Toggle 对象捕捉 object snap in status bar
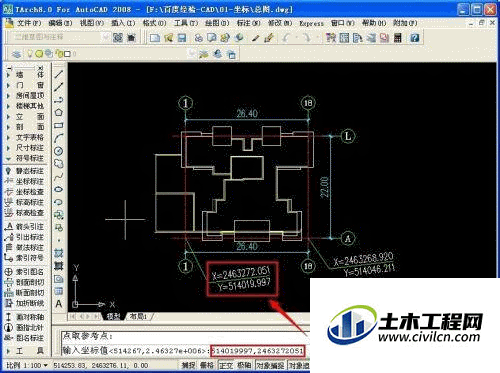 pos(270,365)
